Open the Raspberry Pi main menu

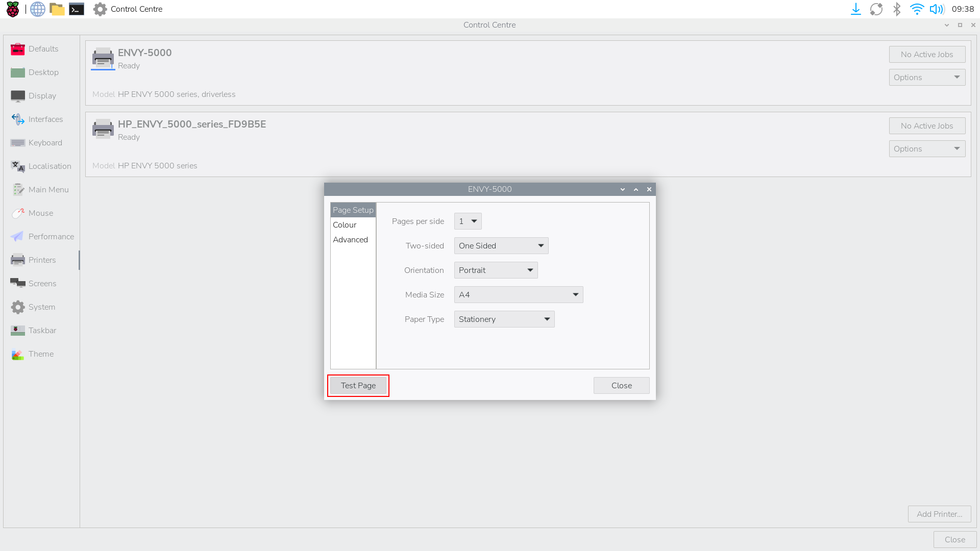(x=13, y=9)
